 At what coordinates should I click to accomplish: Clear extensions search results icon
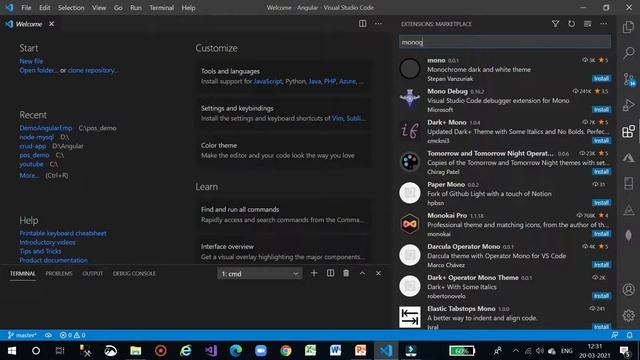(x=587, y=24)
